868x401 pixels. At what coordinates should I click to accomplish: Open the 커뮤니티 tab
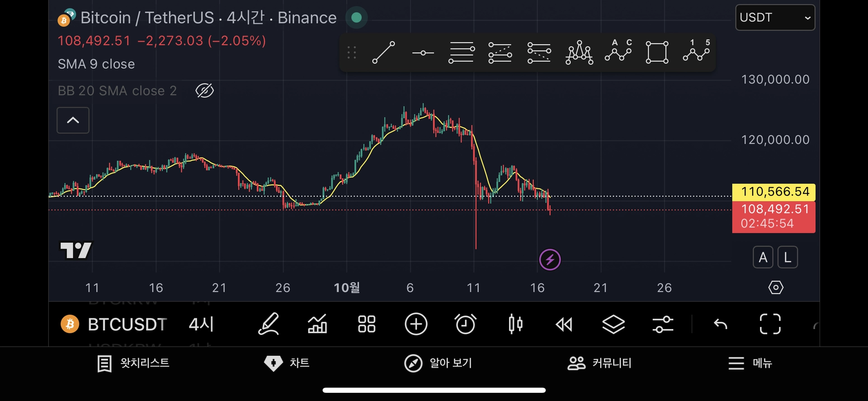[x=599, y=363]
